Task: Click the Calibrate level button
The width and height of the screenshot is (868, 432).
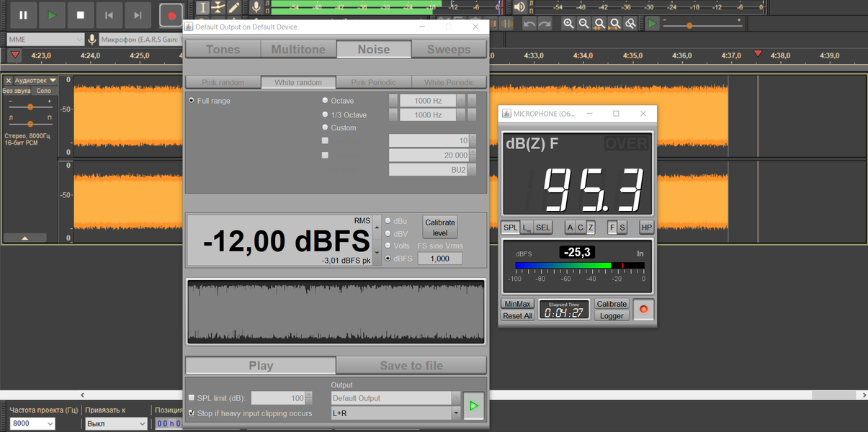Action: (439, 228)
